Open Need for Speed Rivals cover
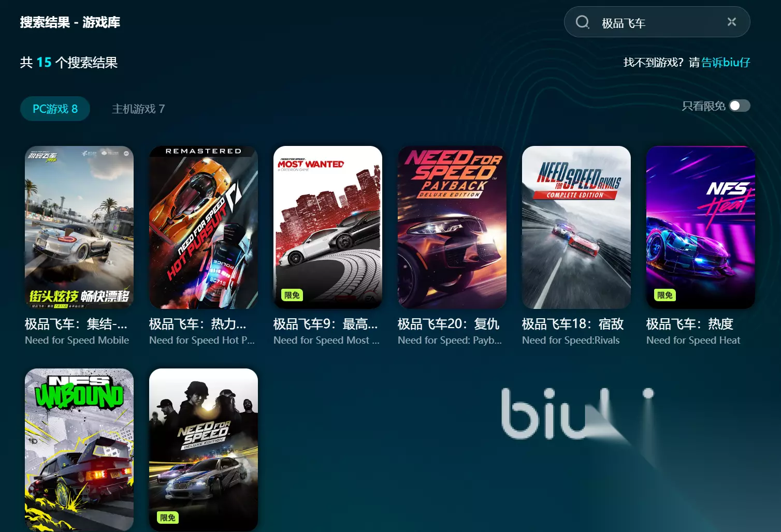The height and width of the screenshot is (532, 781). (576, 227)
